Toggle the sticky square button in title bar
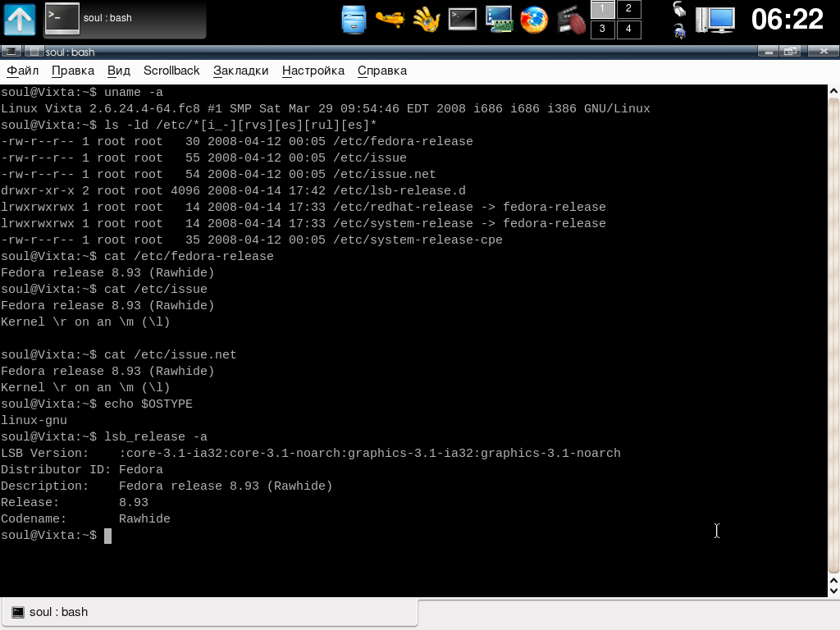Image resolution: width=840 pixels, height=630 pixels. 33,52
